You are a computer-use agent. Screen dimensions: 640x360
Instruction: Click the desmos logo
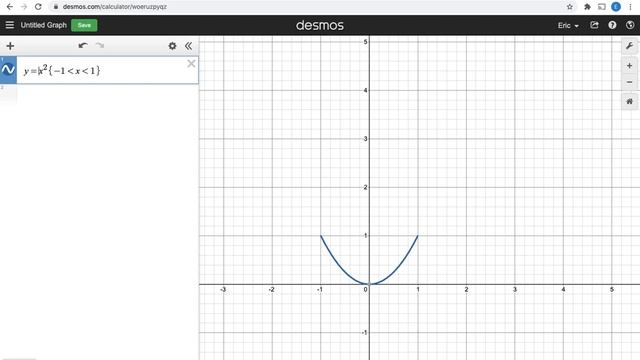pyautogui.click(x=320, y=25)
